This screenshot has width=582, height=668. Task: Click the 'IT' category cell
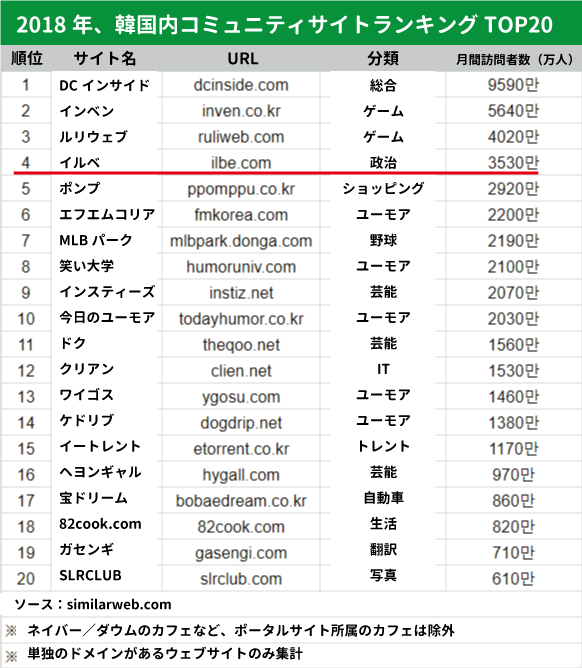point(383,369)
